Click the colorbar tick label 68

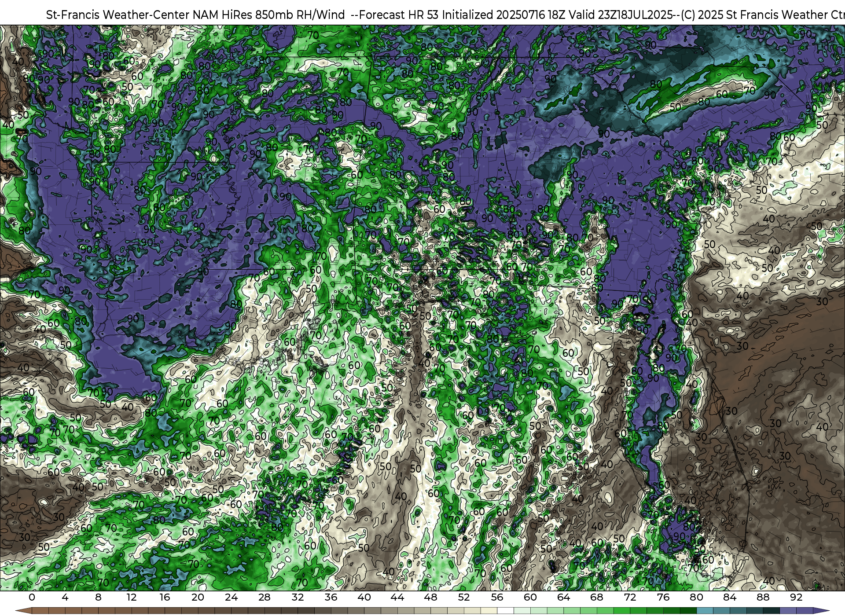[597, 597]
